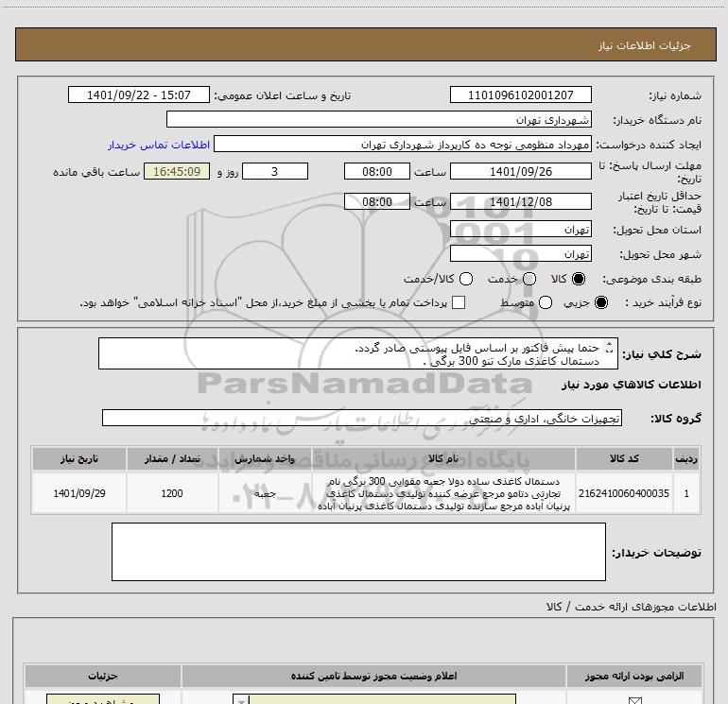Click the quantity cell 1200
Viewport: 728px width, 704px height.
pos(172,493)
